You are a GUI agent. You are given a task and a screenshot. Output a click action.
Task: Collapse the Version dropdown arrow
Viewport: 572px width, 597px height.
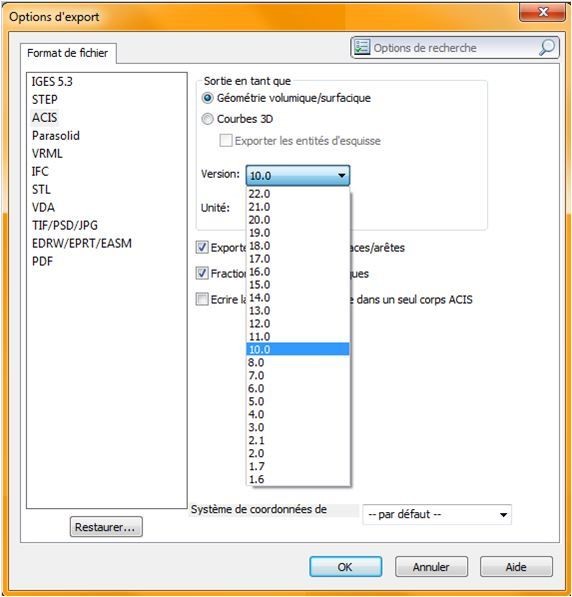(x=342, y=176)
